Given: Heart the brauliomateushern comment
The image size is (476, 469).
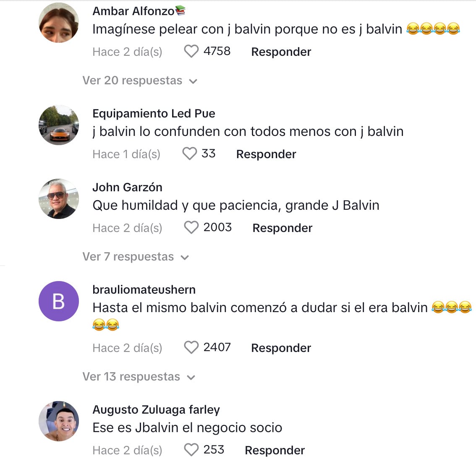Looking at the screenshot, I should tap(191, 347).
